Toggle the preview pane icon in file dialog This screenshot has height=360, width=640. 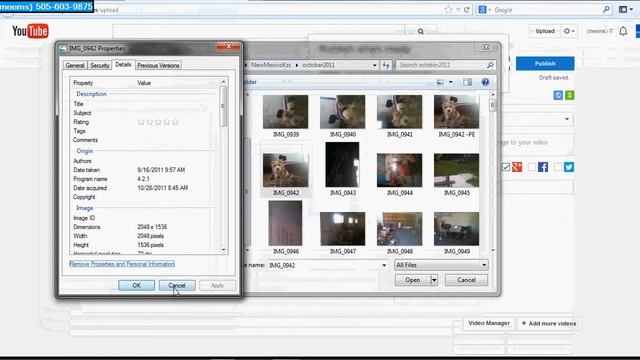[467, 82]
